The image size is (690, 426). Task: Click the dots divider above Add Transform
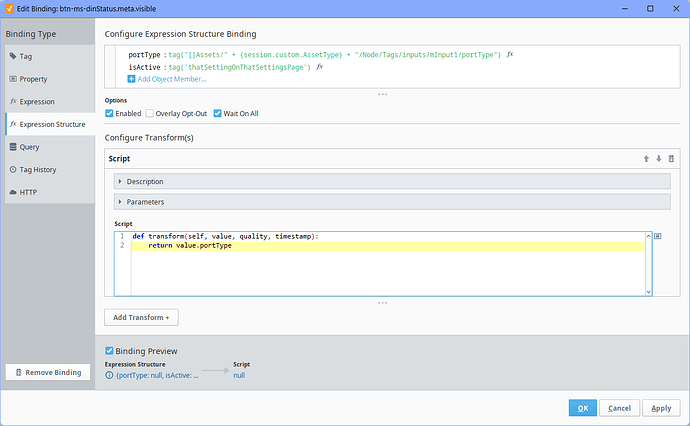[382, 303]
